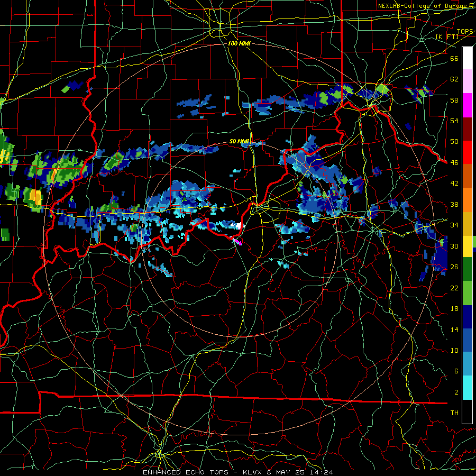Select the 50 scale value on the legend

454,141
